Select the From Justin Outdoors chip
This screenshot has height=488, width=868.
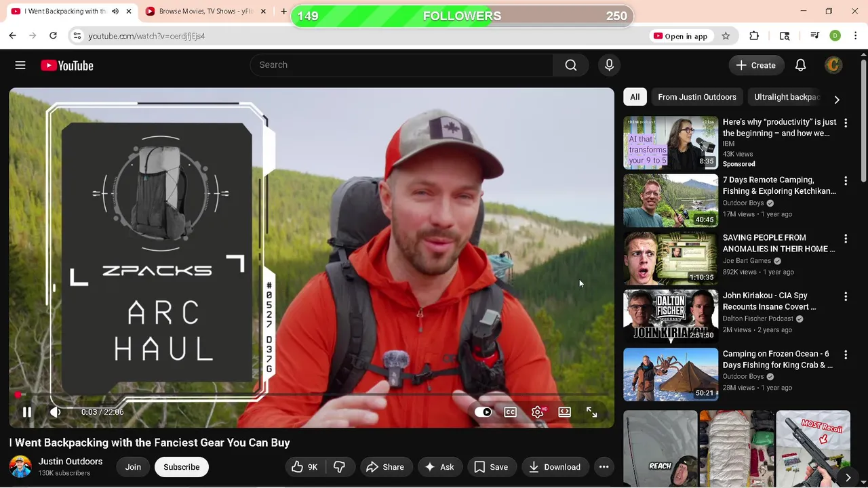[697, 97]
